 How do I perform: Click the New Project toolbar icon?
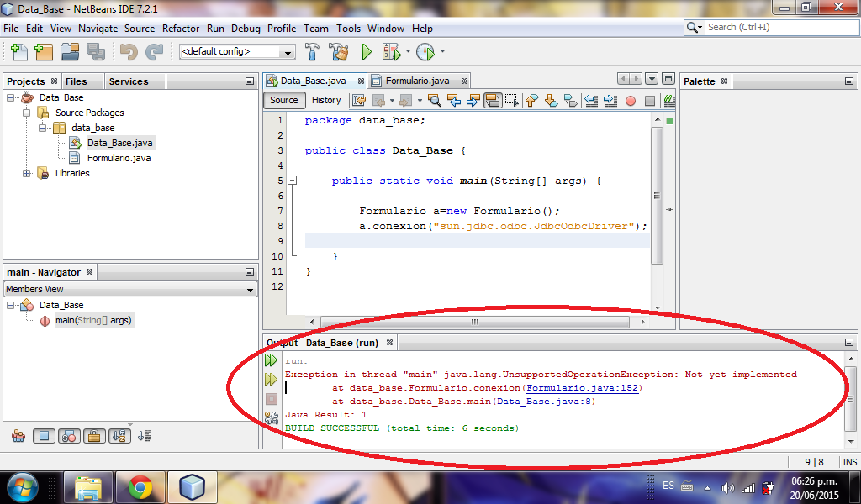click(x=44, y=51)
